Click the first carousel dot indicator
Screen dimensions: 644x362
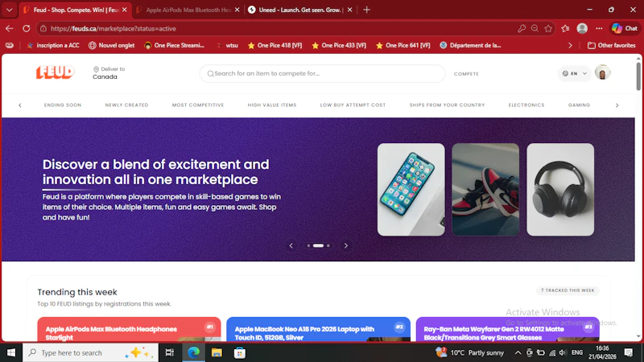click(x=308, y=245)
